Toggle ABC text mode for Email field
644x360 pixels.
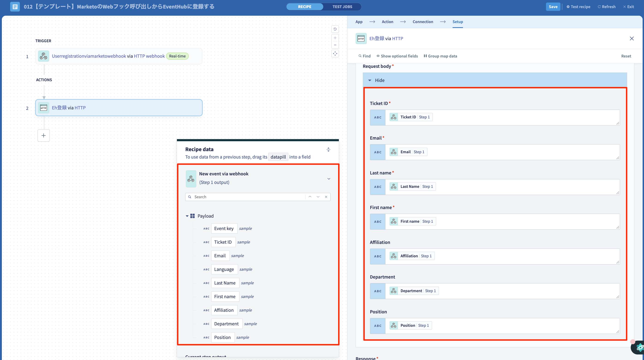[x=378, y=152]
